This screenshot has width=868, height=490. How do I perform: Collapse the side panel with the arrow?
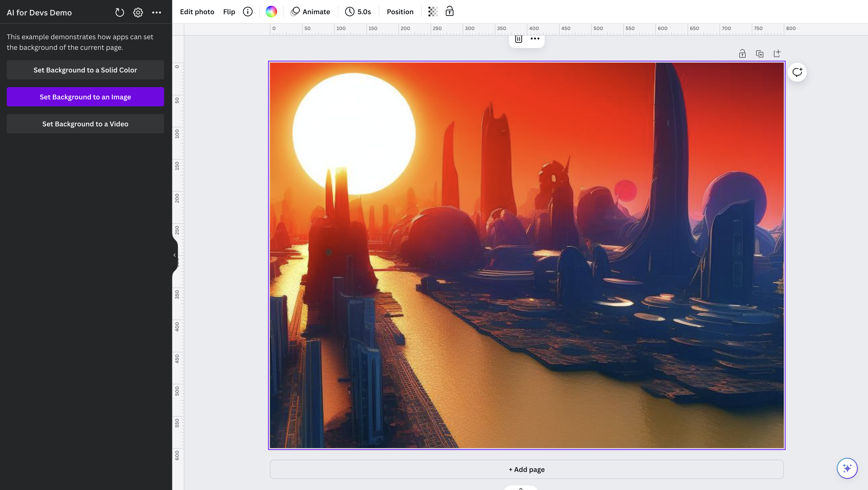(x=175, y=255)
